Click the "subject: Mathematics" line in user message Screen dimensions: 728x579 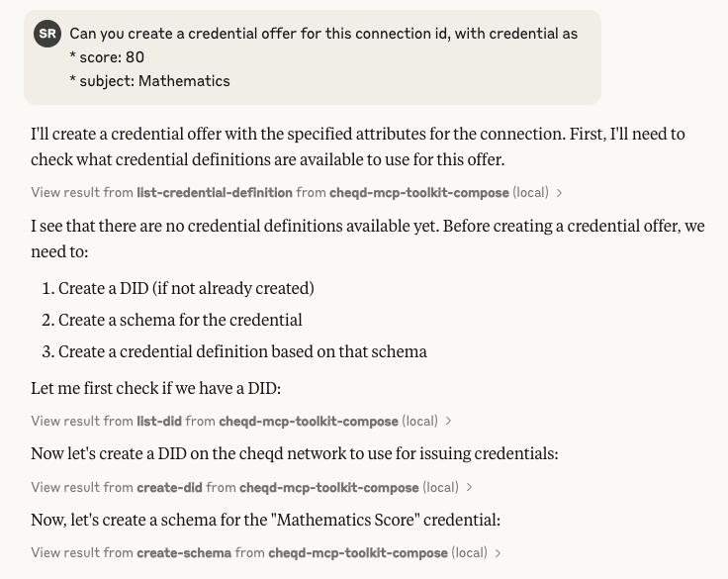149,81
